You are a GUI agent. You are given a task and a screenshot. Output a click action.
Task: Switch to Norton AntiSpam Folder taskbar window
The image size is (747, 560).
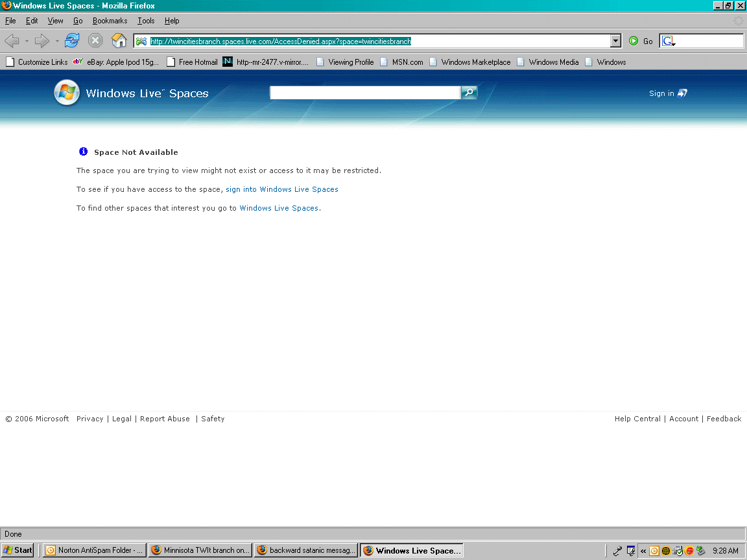click(x=94, y=550)
